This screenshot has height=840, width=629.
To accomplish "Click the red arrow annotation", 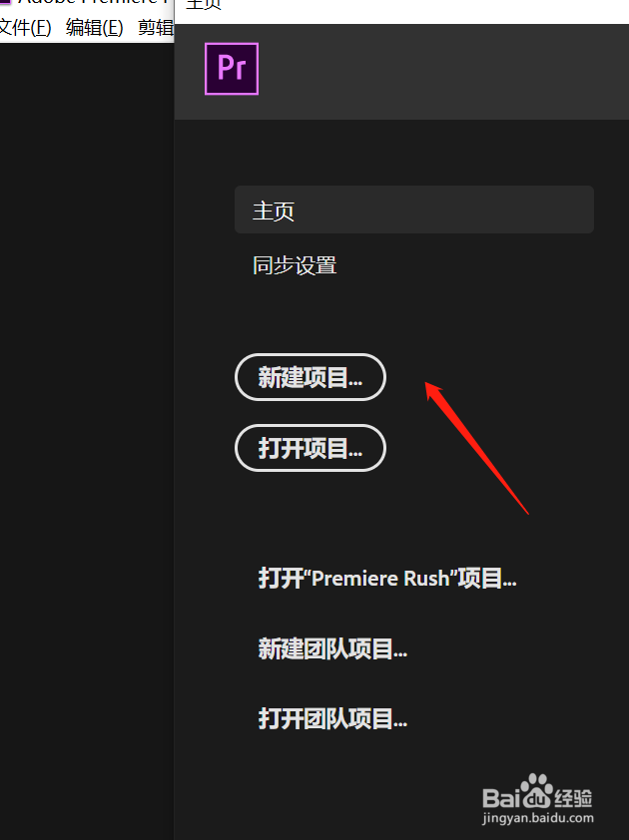I will (476, 448).
